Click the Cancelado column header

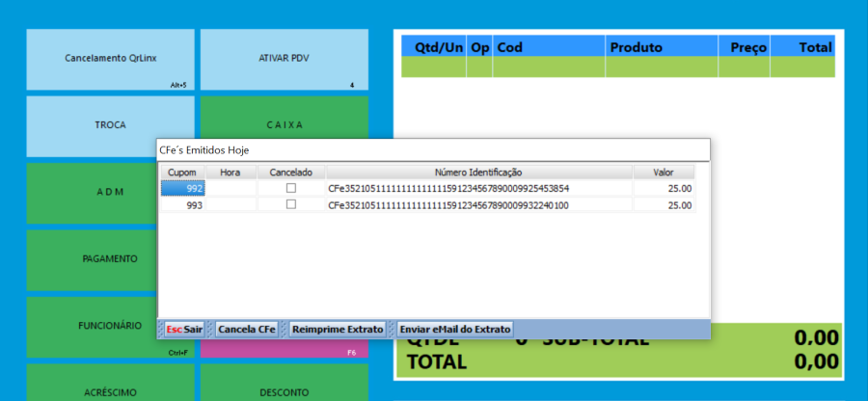(x=291, y=172)
